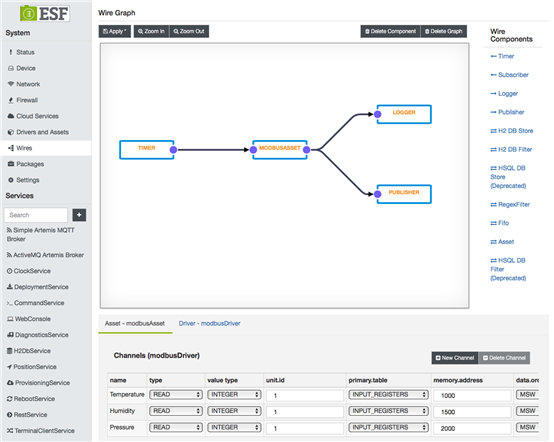Add a Publisher wire component
554x442 pixels.
click(x=507, y=112)
